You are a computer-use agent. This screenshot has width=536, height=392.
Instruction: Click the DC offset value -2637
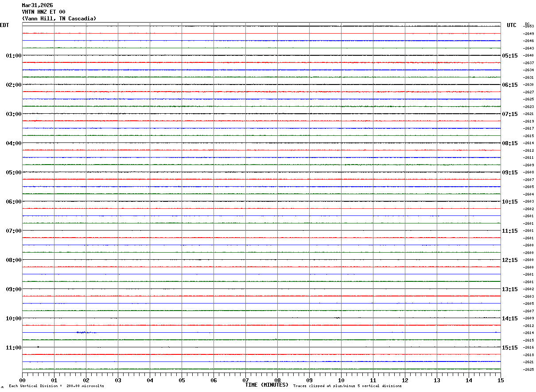click(x=528, y=63)
